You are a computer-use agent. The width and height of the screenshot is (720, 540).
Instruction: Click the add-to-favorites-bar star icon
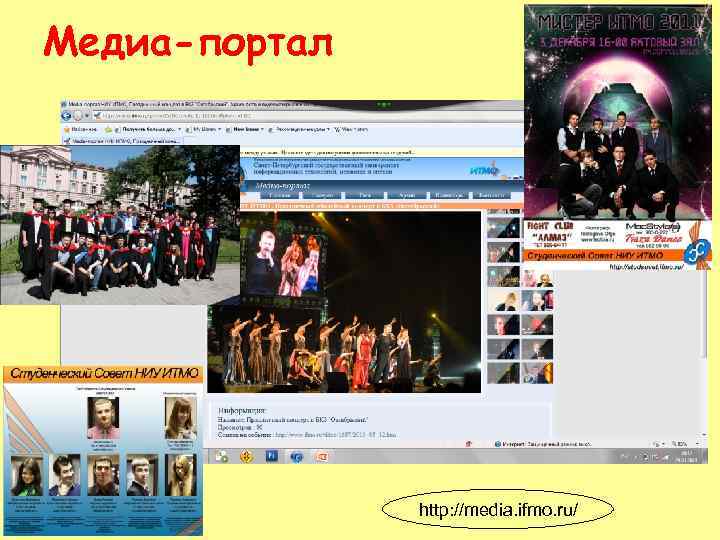pos(108,130)
